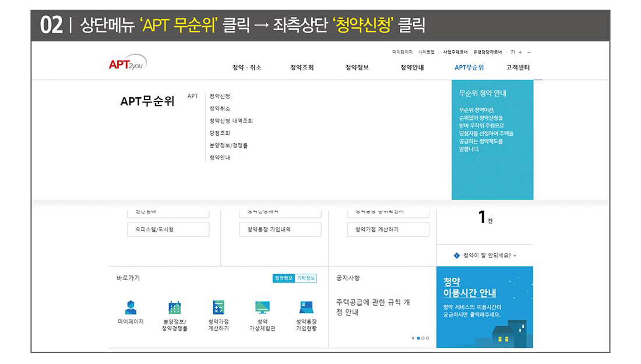Viewport: 641px width, 364px height.
Task: Open 분양정보/경쟁률 submenu item
Action: pyautogui.click(x=228, y=146)
